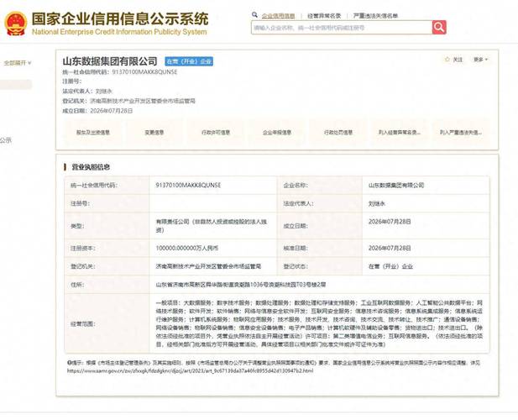Select the 经营异常名录 search category

324,15
